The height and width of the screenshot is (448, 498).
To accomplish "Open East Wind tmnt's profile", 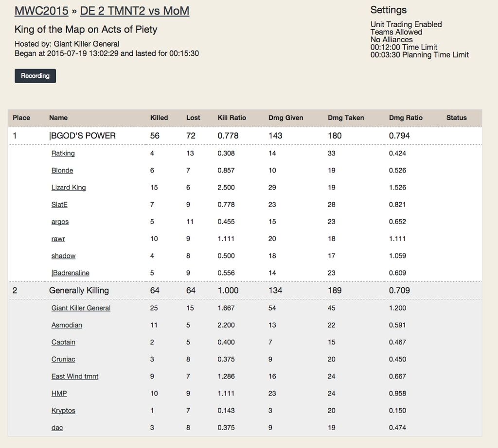I will point(75,376).
